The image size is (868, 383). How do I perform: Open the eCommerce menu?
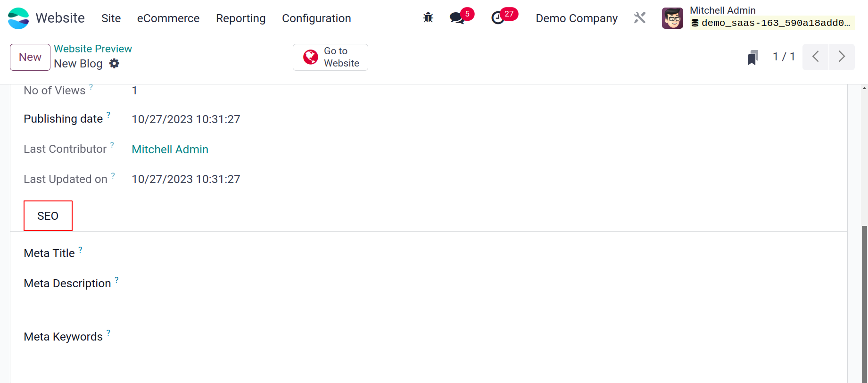tap(168, 18)
